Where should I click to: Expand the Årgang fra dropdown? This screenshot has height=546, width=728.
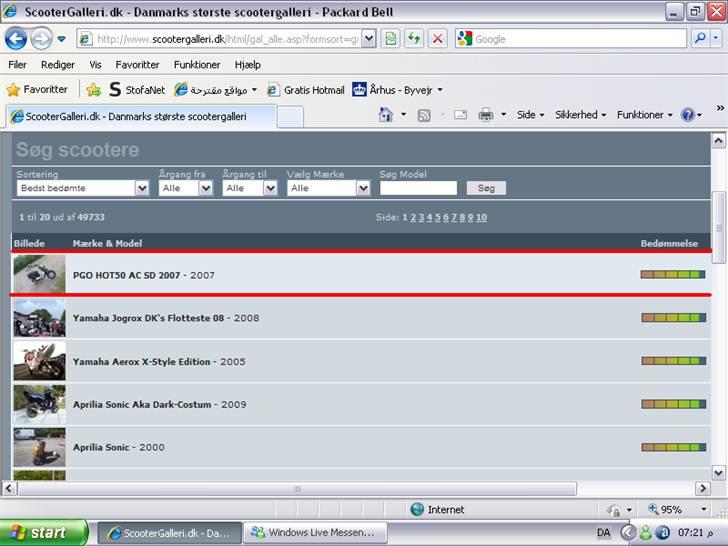click(x=205, y=188)
